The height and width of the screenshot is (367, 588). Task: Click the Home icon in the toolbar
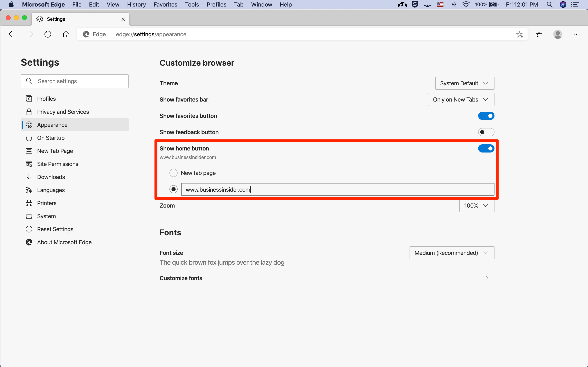coord(66,34)
